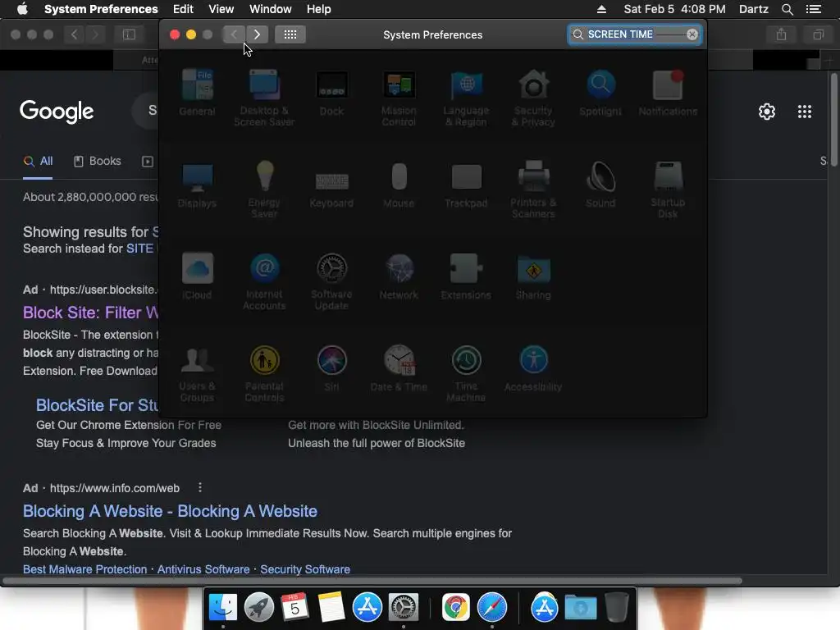Screen dimensions: 840x630
Task: Open options for the info.com ad
Action: [x=200, y=487]
